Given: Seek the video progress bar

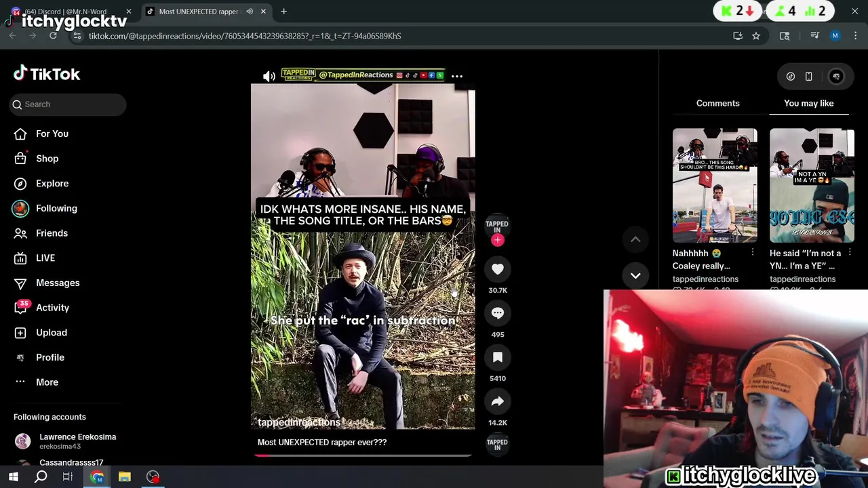Looking at the screenshot, I should [x=363, y=455].
